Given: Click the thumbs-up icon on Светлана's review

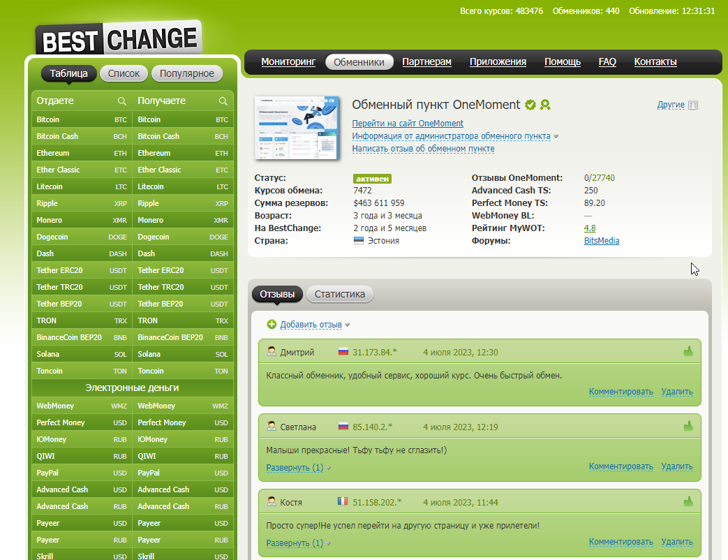Looking at the screenshot, I should [688, 426].
